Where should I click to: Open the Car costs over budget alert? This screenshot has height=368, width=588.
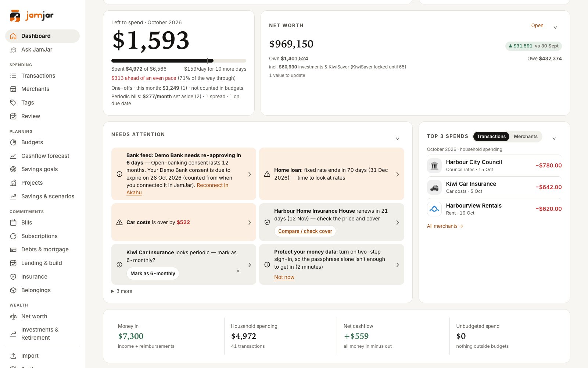point(184,222)
